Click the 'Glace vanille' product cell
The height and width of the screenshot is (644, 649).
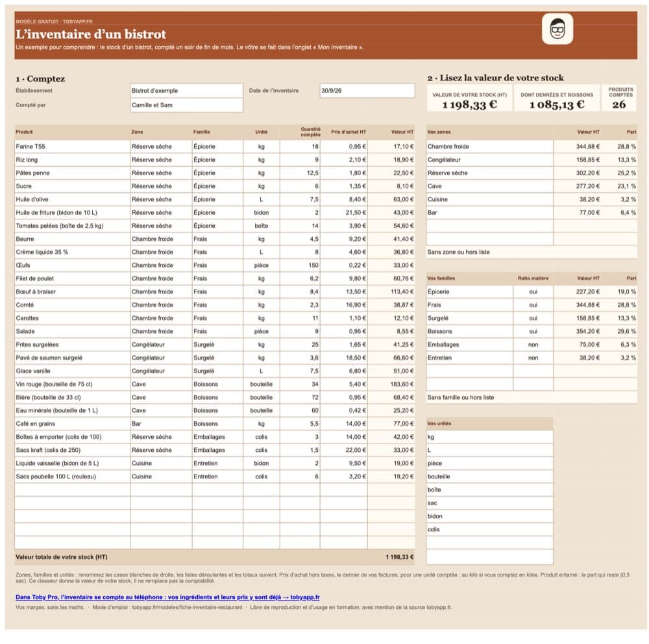click(x=72, y=371)
